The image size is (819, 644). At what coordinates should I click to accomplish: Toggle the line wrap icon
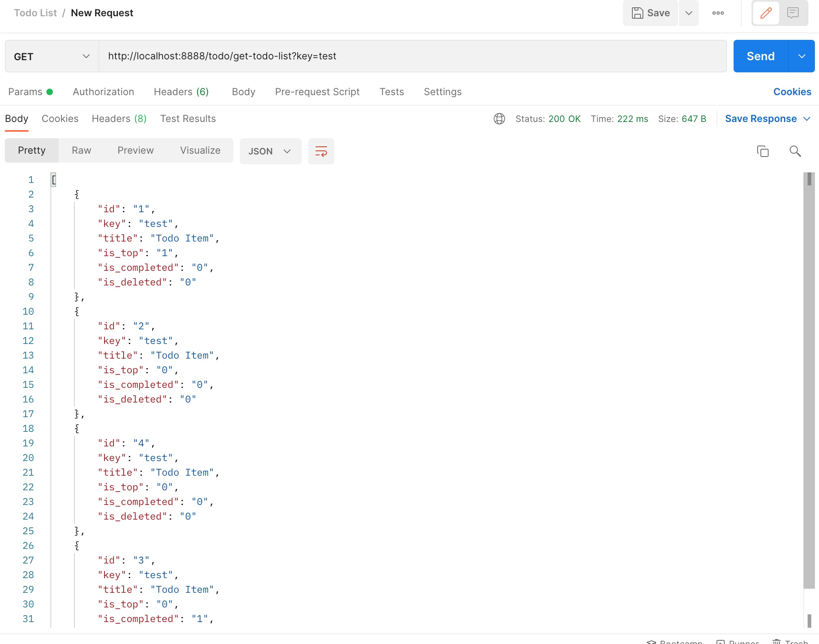tap(321, 151)
